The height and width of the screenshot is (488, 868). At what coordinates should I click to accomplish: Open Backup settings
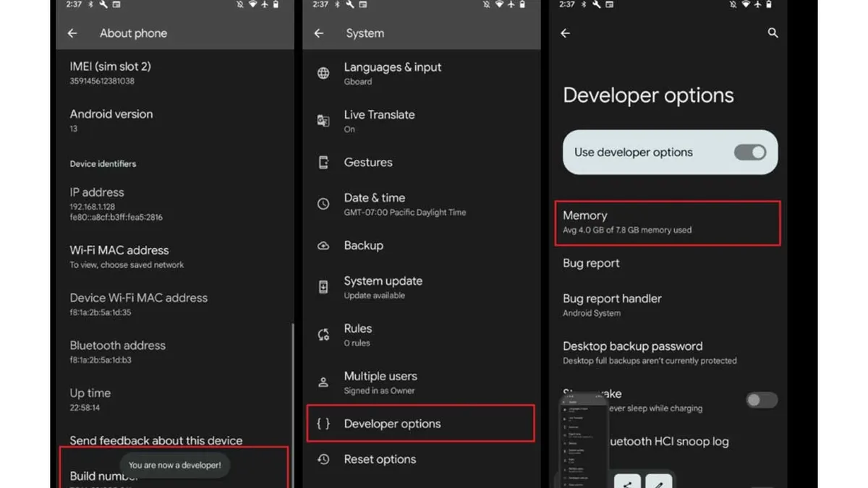(x=422, y=246)
